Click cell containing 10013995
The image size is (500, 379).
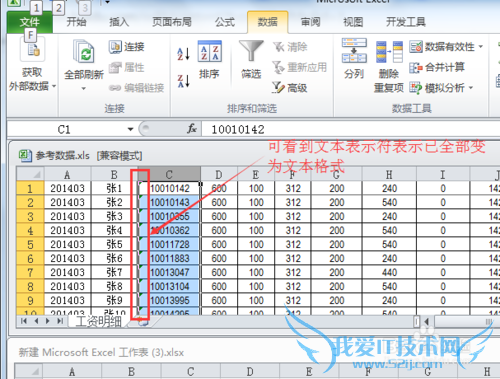pos(169,301)
